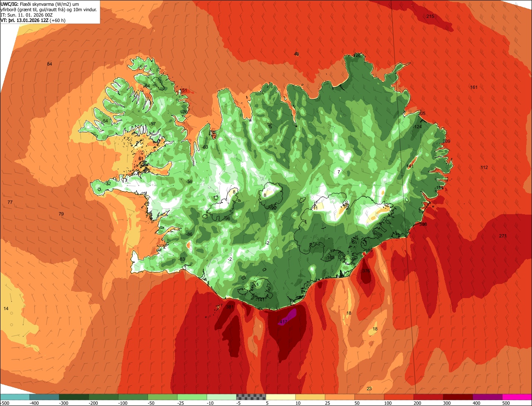The width and height of the screenshot is (532, 406).
Task: Click the '381' flux value off the south coast
Action: [x=230, y=307]
